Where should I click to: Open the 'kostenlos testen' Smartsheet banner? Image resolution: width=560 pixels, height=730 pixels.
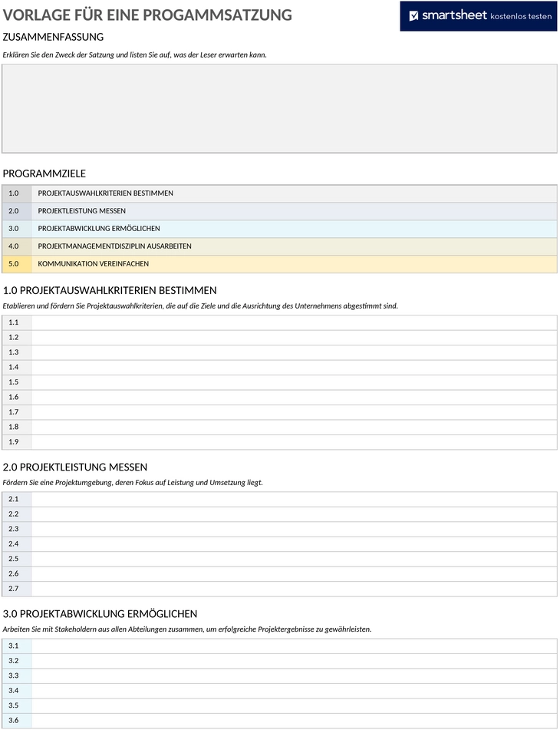coord(478,16)
